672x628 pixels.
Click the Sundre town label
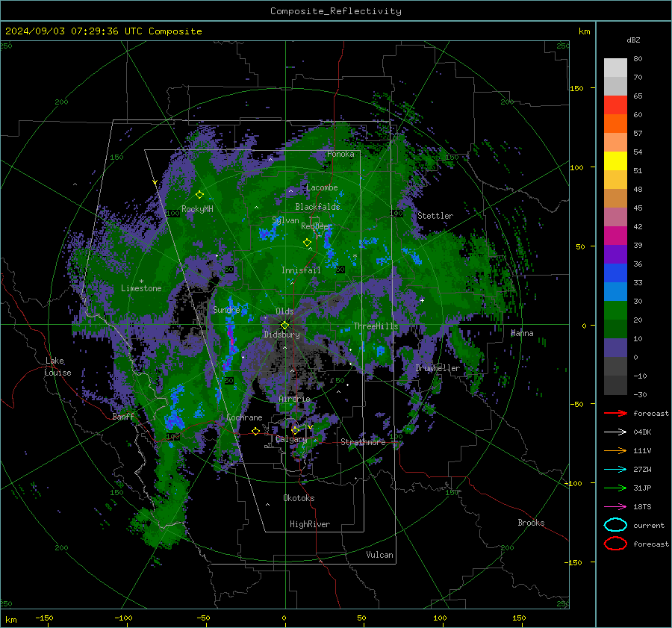pyautogui.click(x=226, y=309)
